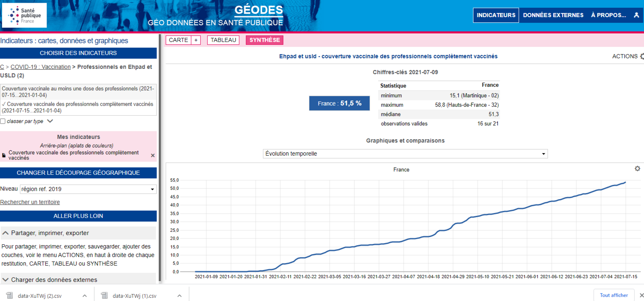Open the Rechercher un territoire link
The image size is (644, 301).
click(x=30, y=202)
